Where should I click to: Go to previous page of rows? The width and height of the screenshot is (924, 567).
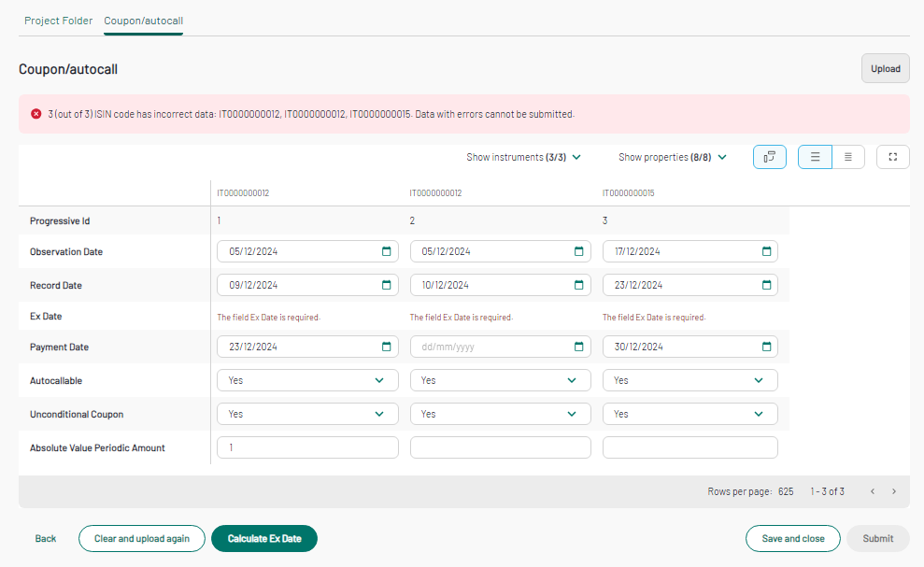tap(873, 491)
